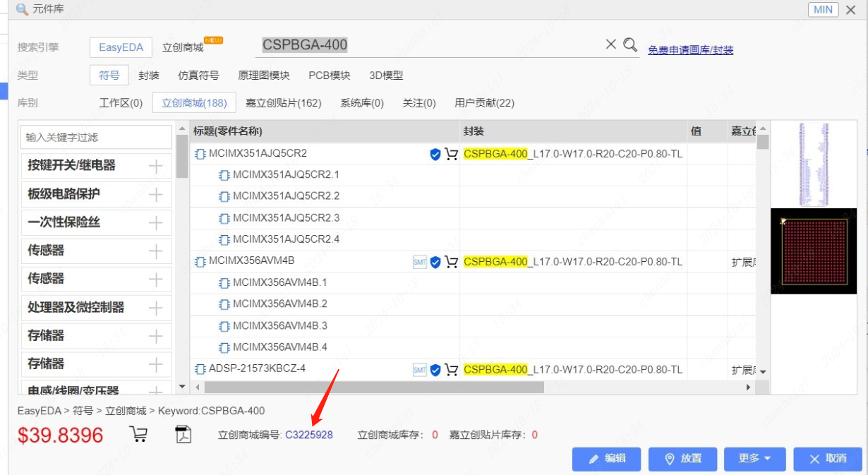Click verified shield icon on ADSP-21573KBCZ-4 row

coord(435,370)
